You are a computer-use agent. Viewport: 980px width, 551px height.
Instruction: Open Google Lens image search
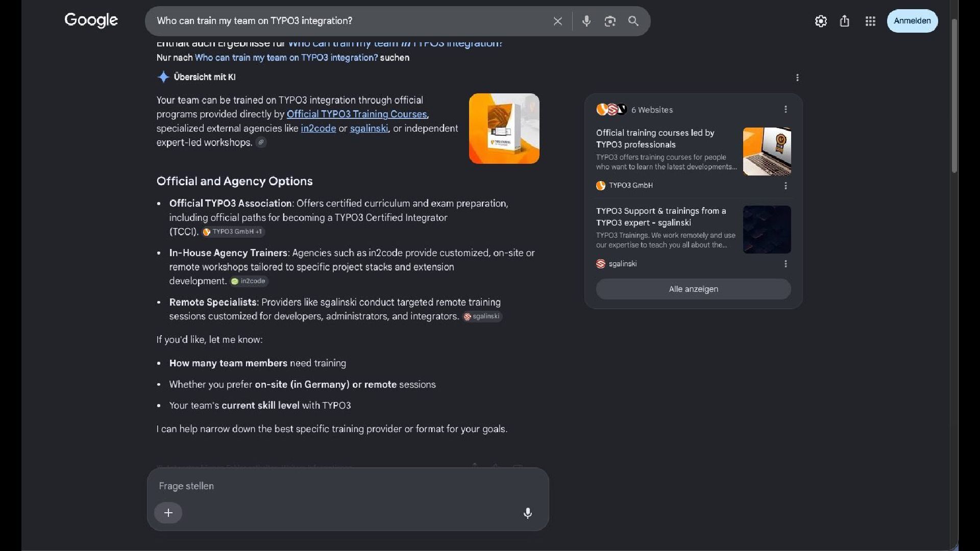point(610,21)
